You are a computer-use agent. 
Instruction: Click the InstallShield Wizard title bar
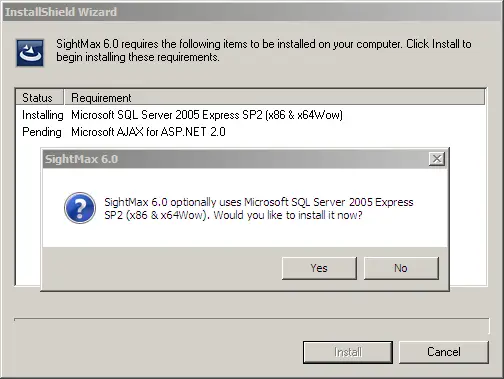pos(252,12)
